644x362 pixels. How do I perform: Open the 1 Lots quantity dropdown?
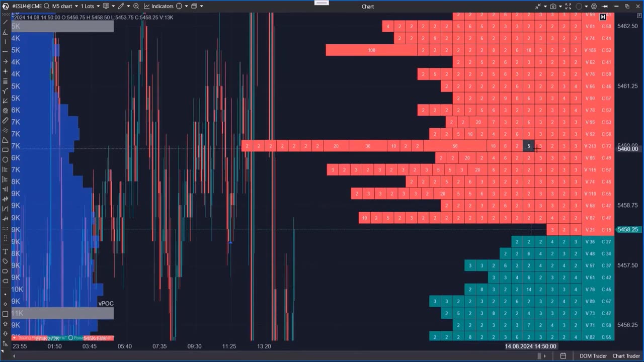coord(91,6)
